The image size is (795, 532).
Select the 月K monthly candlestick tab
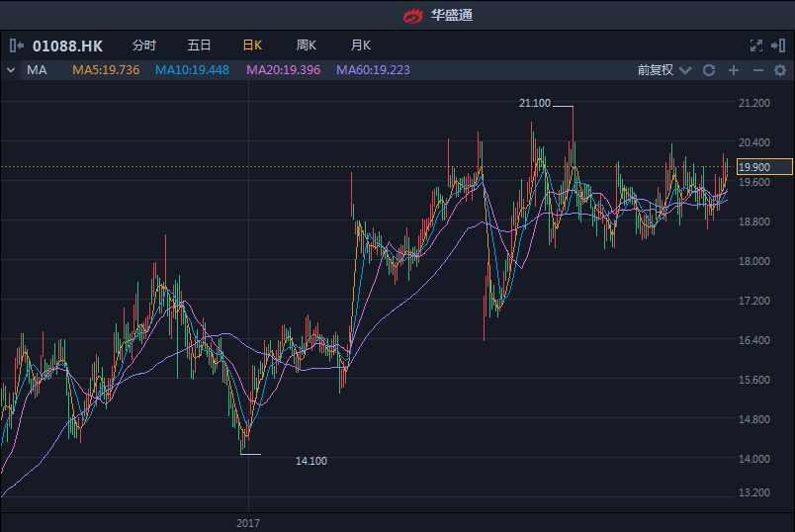click(x=360, y=45)
